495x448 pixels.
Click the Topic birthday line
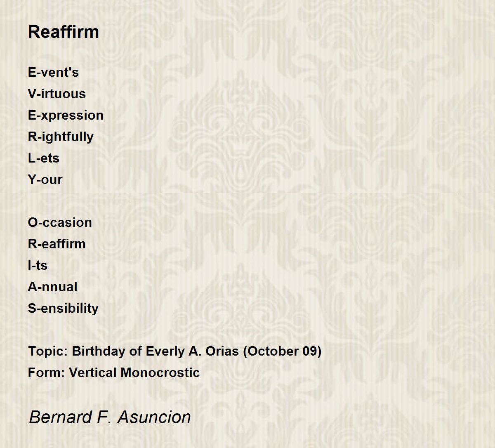coord(175,351)
